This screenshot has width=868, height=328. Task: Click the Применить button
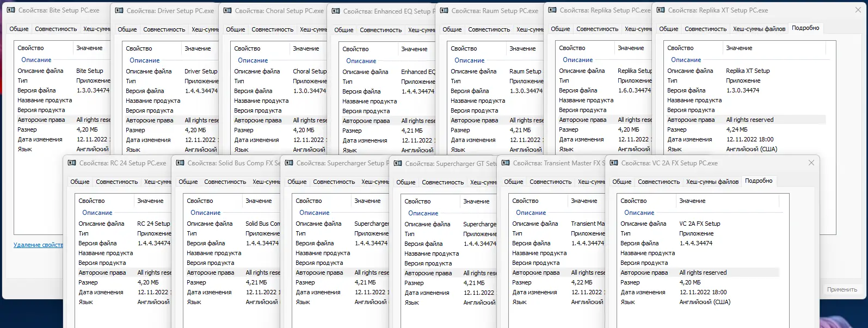pos(842,289)
